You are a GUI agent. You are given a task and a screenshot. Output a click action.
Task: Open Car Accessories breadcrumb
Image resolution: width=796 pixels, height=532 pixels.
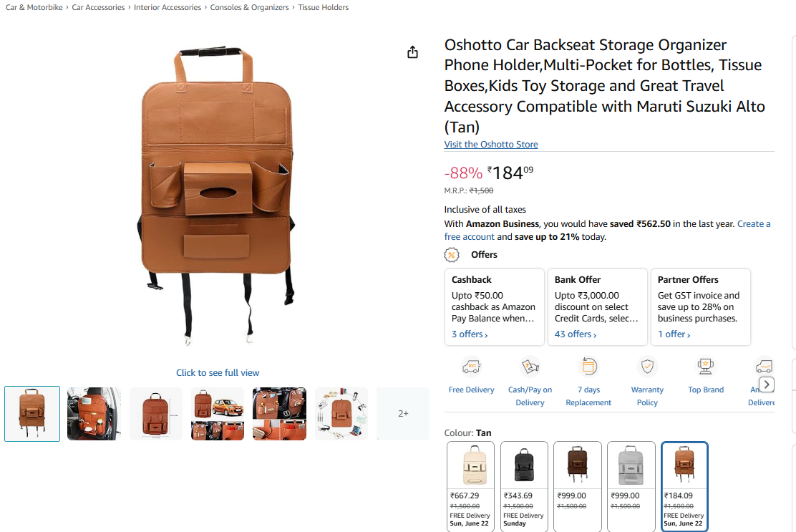[x=98, y=7]
